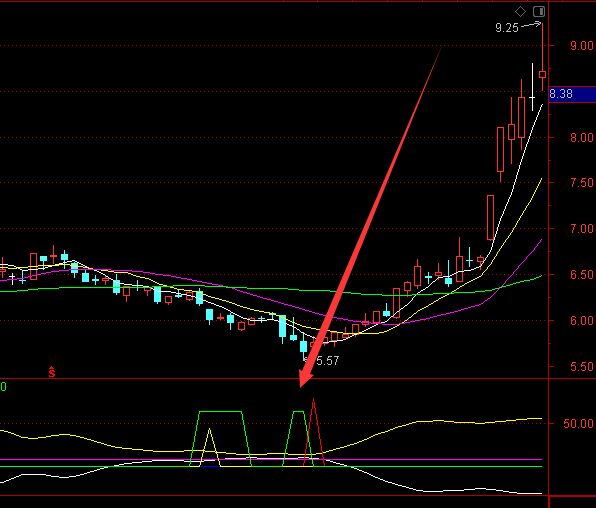Click the 6.00 price axis label
Viewport: 596px width, 508px height.
(x=582, y=321)
